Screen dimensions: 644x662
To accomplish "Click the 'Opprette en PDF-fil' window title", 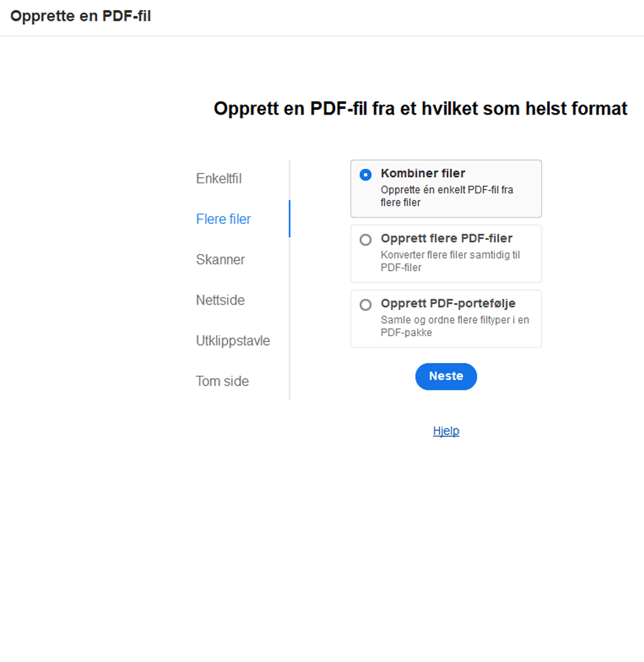I will (81, 16).
